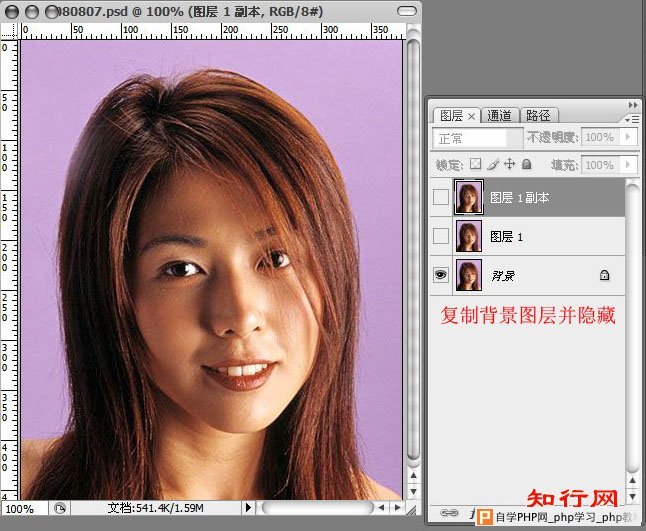This screenshot has height=531, width=646.
Task: Switch to the 路径 tab
Action: click(x=538, y=115)
